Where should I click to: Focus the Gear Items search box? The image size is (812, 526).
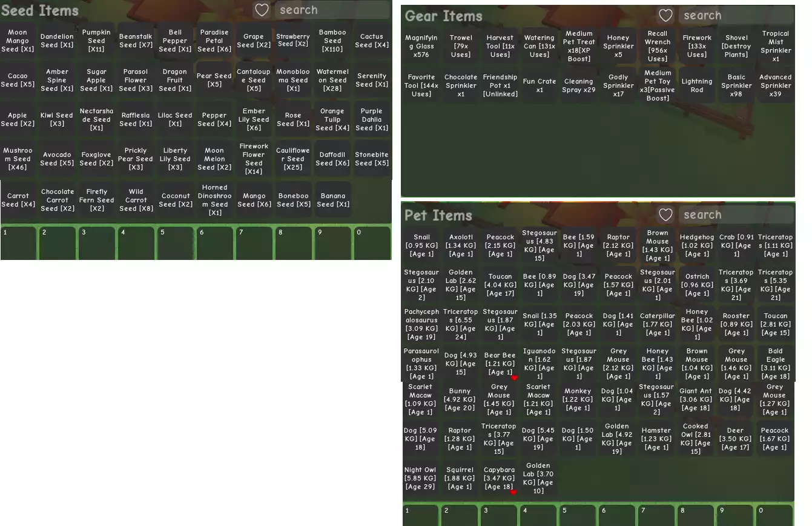point(736,16)
